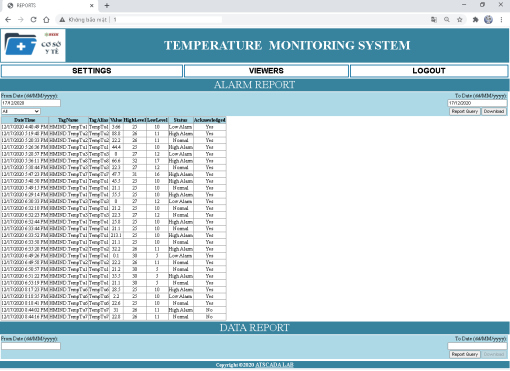Close the REPORTS browser tab
This screenshot has width=510, height=371.
click(x=92, y=5)
